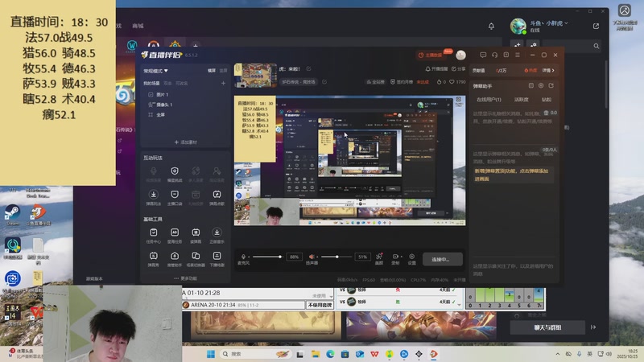Mute the microphone icon
Viewport: 644px width, 362px height.
point(244,257)
